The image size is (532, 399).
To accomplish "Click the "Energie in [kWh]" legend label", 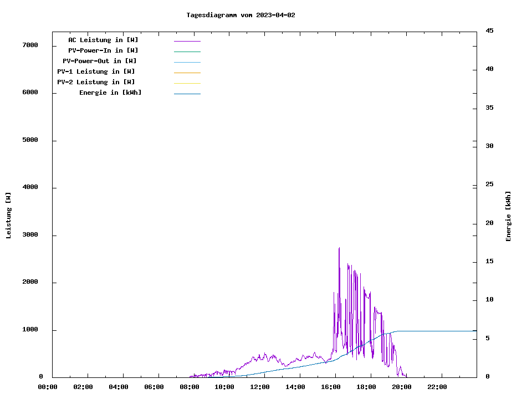I will (x=110, y=93).
